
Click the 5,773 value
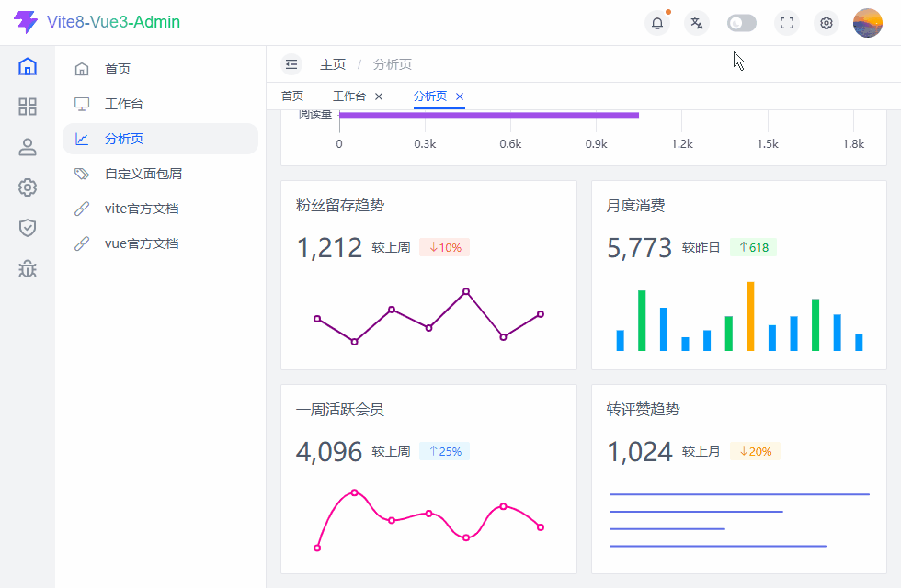pos(640,248)
